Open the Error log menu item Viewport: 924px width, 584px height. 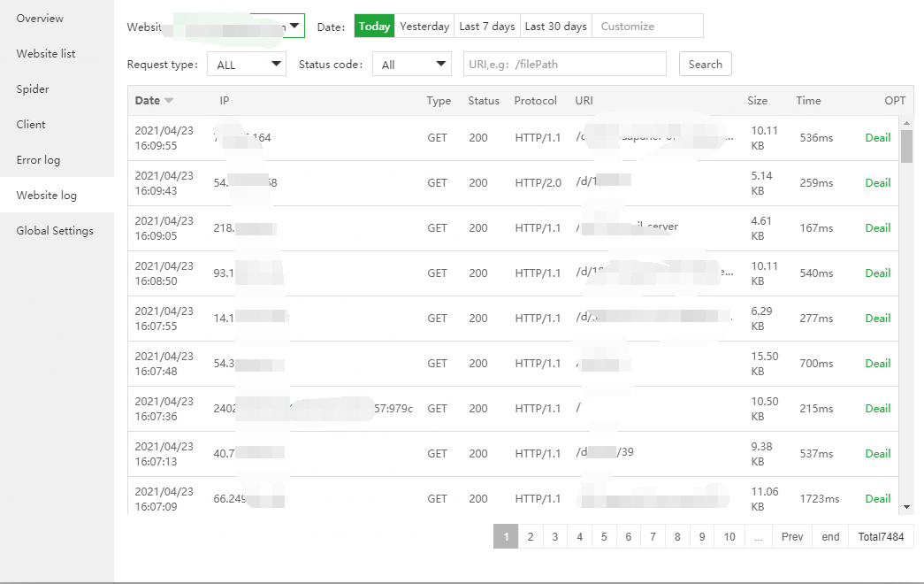tap(38, 160)
